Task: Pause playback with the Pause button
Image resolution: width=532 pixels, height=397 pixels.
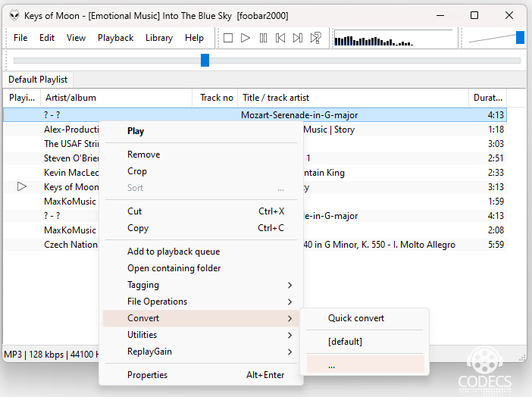Action: (x=263, y=38)
